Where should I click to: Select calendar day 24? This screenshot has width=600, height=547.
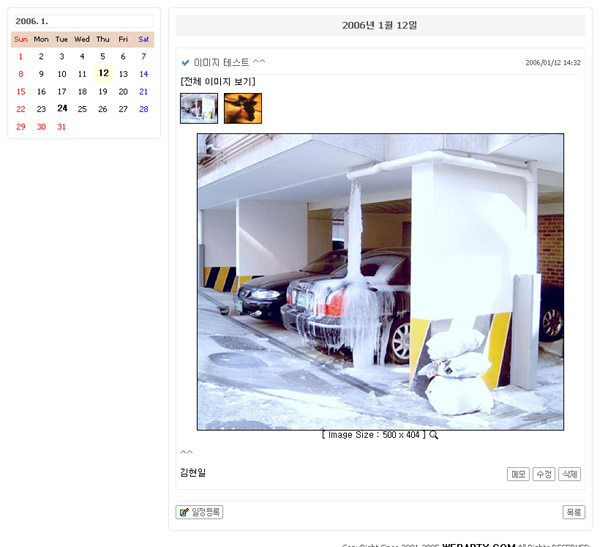coord(62,109)
